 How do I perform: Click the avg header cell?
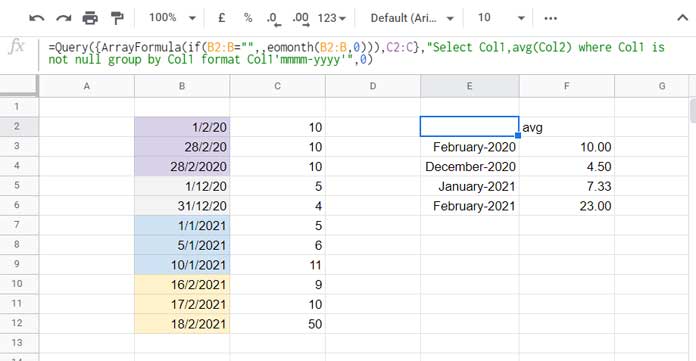pos(567,127)
